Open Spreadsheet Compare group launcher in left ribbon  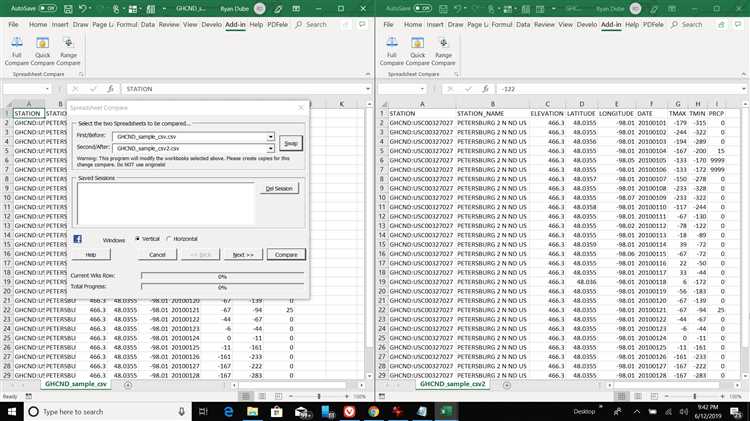(81, 74)
